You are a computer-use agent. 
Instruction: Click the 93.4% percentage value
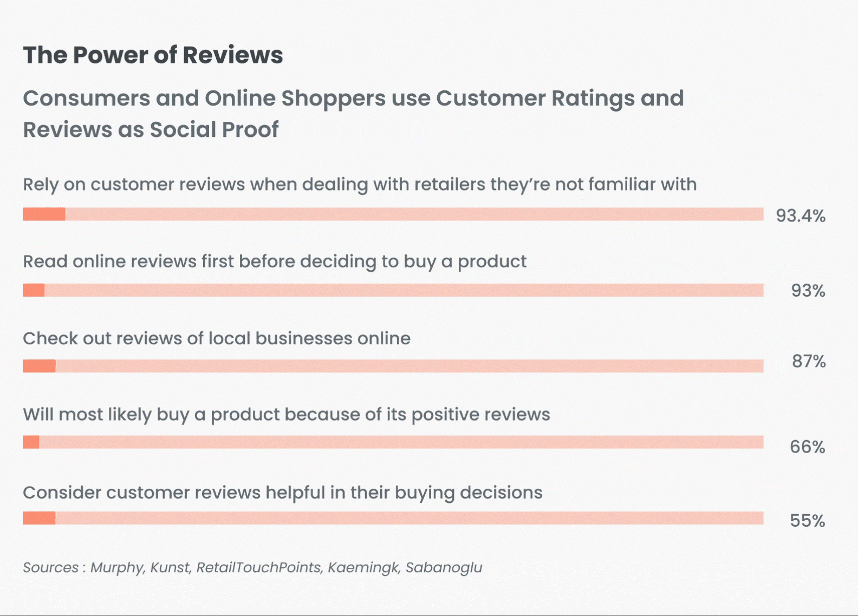point(800,216)
